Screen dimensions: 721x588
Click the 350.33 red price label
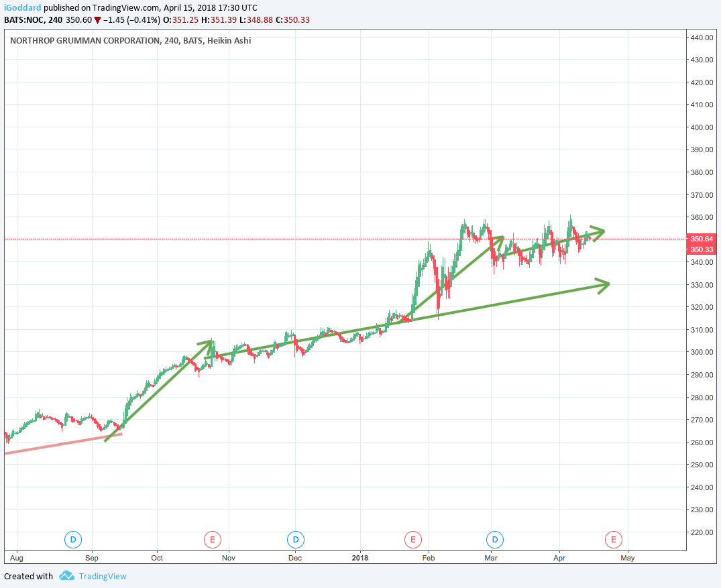click(x=702, y=249)
